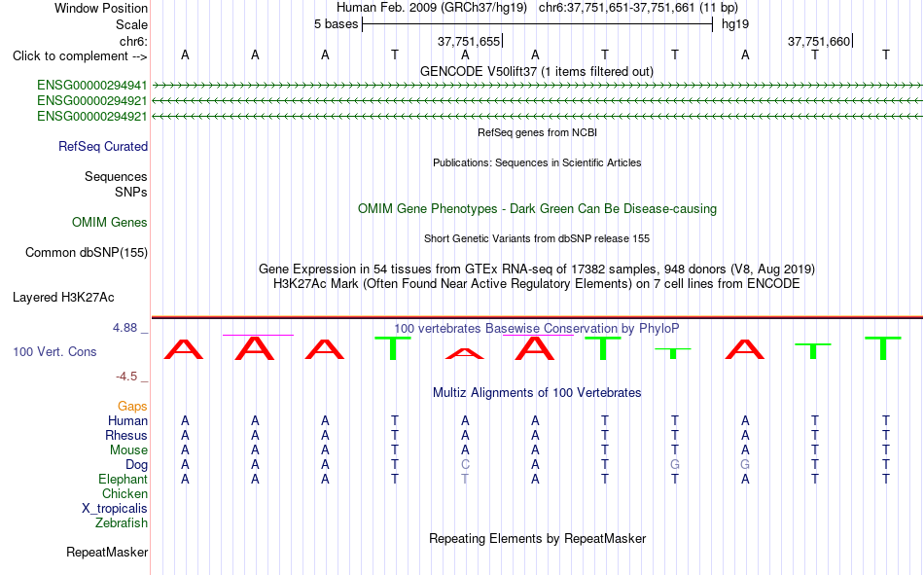The width and height of the screenshot is (924, 575).
Task: Click the SNPs track label
Action: click(x=131, y=192)
